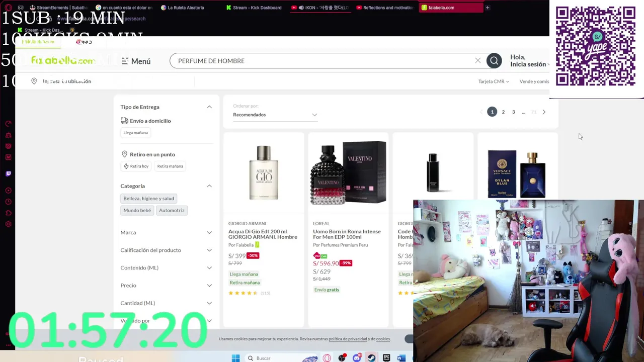
Task: Open the OBS Studio taskbar icon
Action: pyautogui.click(x=342, y=358)
